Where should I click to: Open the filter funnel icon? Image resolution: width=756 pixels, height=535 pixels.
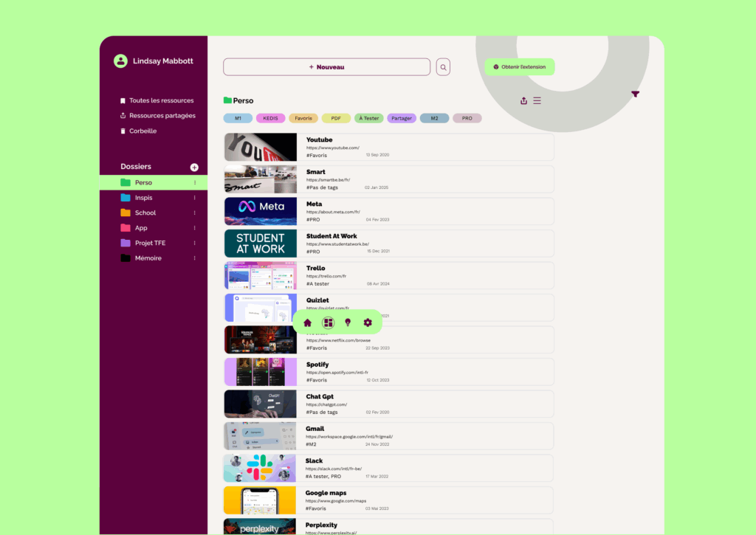point(635,94)
